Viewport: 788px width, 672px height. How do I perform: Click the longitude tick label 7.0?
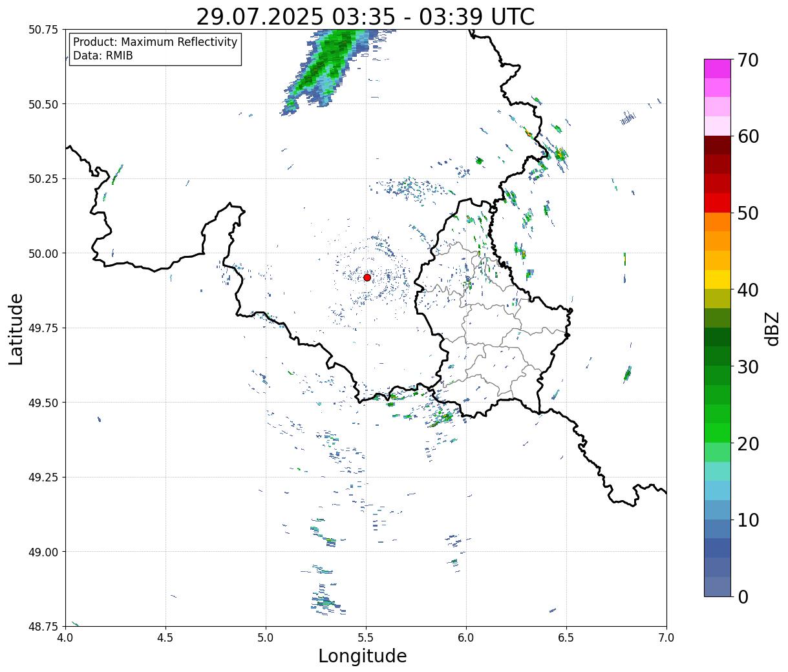click(x=666, y=637)
